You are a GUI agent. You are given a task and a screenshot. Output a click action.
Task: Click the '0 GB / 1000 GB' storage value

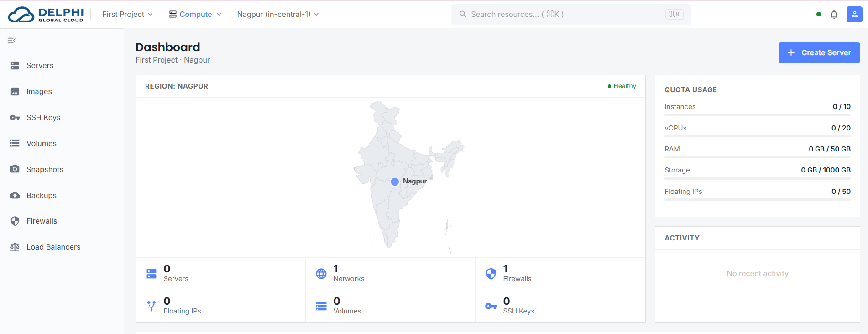click(x=826, y=170)
